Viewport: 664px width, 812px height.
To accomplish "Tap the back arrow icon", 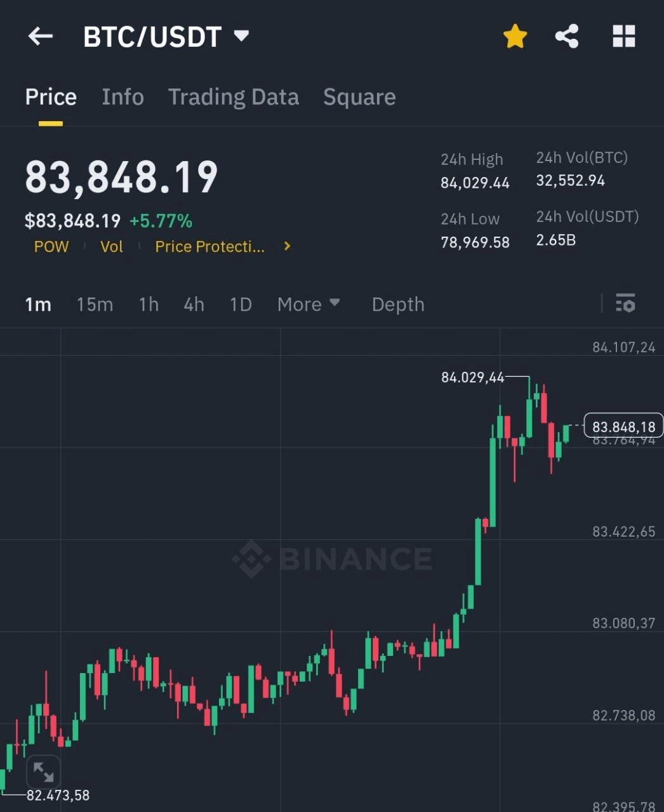I will point(41,36).
